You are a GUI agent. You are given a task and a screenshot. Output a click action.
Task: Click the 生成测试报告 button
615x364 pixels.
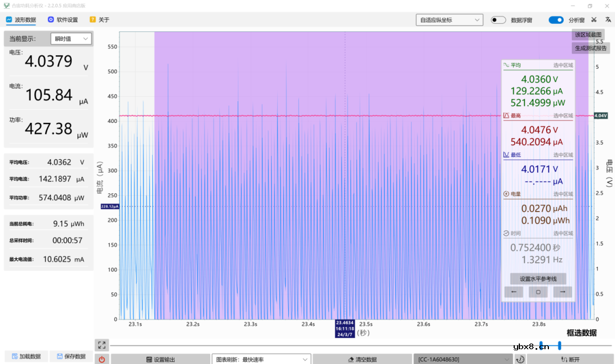tap(591, 48)
